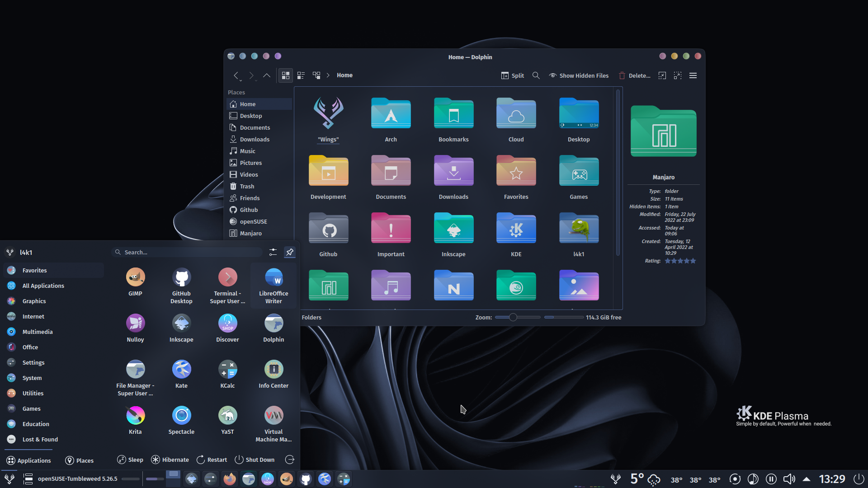Select Downloads in Dolphin Places sidebar

click(259, 139)
